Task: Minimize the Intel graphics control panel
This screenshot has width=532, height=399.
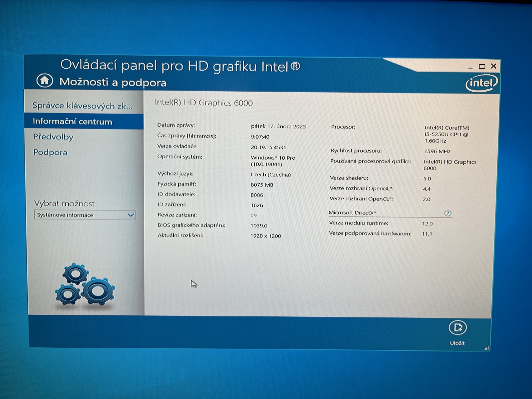Action: (x=470, y=67)
